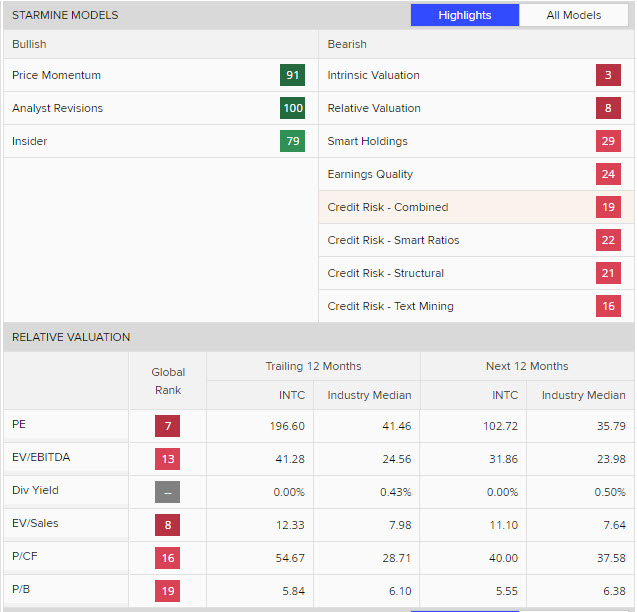Select Credit Risk - Structural row
This screenshot has height=612, width=637.
click(477, 273)
